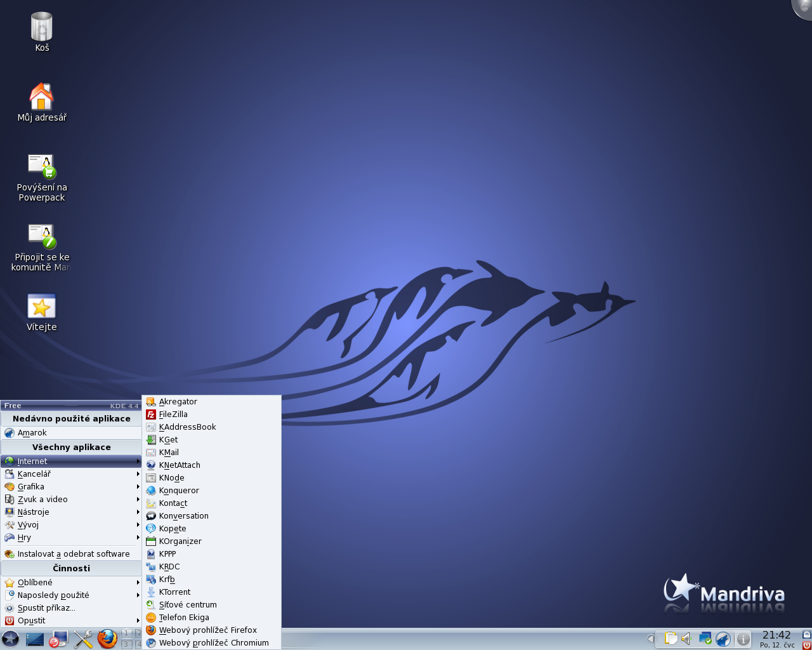Open Kopete messenger
812x650 pixels.
211,529
